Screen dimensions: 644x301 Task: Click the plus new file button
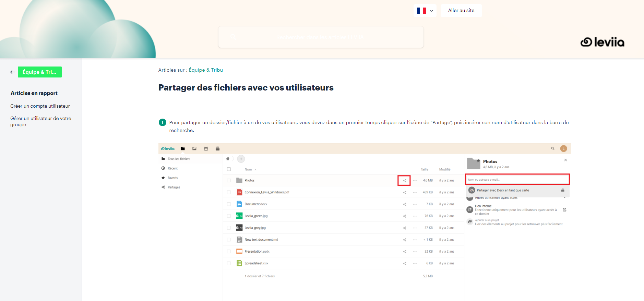click(241, 159)
